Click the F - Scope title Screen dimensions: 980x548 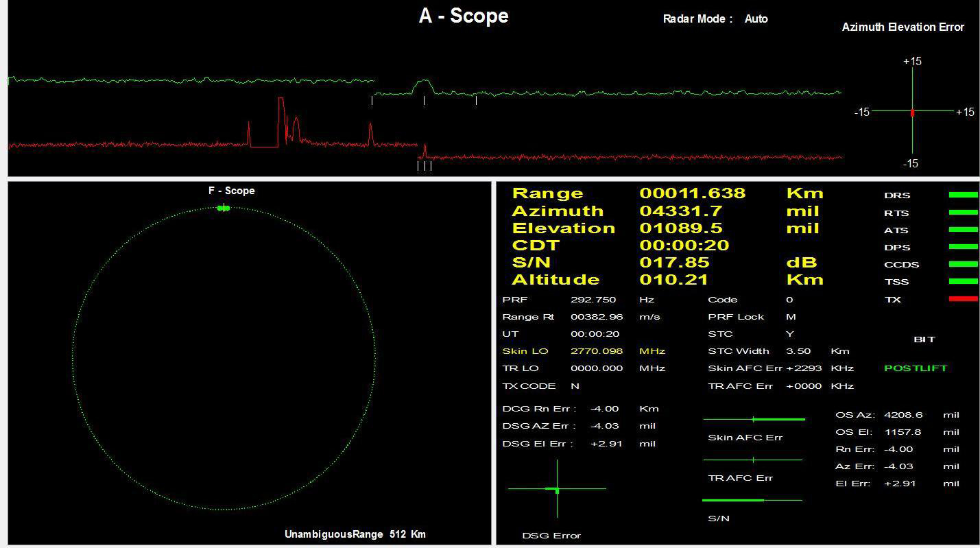[x=232, y=191]
